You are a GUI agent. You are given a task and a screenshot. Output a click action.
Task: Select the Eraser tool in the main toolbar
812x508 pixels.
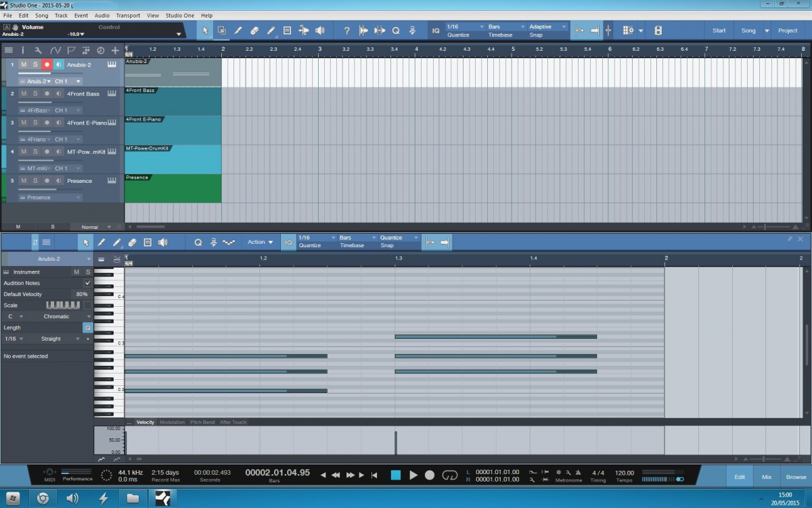pyautogui.click(x=254, y=30)
